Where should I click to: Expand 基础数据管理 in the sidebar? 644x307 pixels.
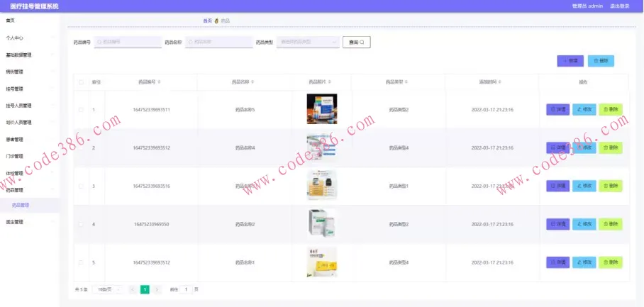click(30, 55)
